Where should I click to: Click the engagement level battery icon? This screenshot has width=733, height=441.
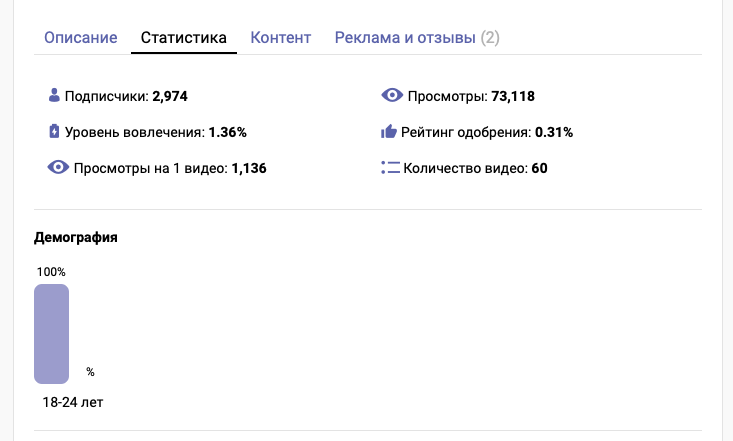[54, 131]
